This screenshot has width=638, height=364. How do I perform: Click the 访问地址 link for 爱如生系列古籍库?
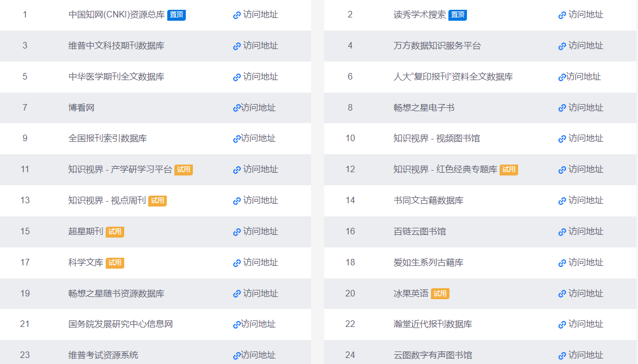[x=586, y=262]
